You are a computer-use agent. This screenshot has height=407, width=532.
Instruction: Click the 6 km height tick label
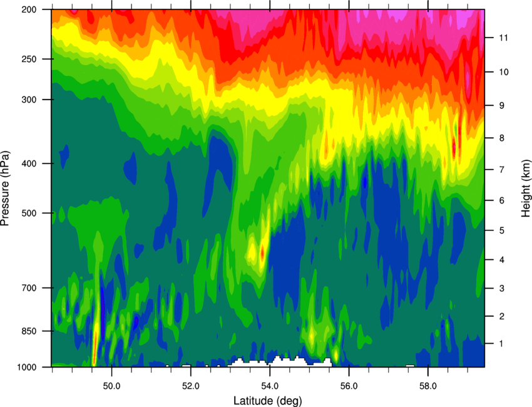(x=501, y=200)
